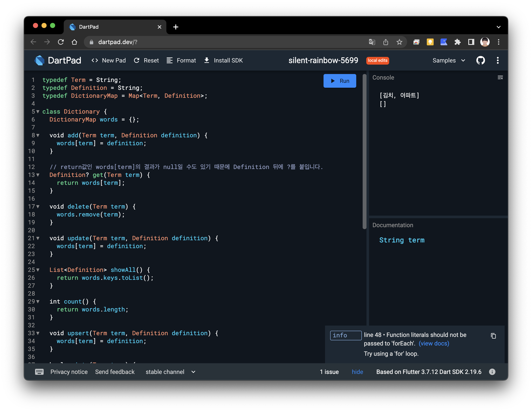Collapse the upsert method at line 33
Viewport: 532px width, 412px height.
(x=38, y=333)
